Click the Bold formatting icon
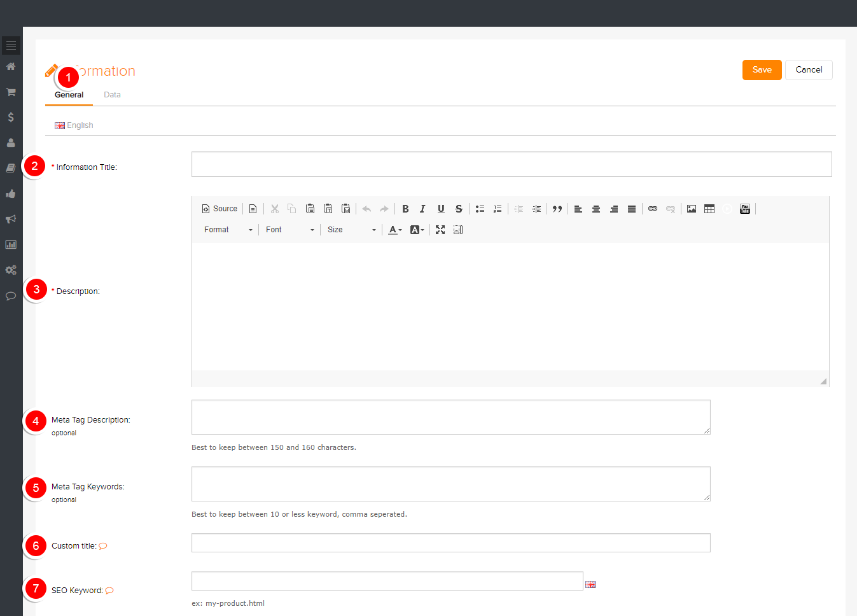The width and height of the screenshot is (857, 616). click(x=405, y=209)
